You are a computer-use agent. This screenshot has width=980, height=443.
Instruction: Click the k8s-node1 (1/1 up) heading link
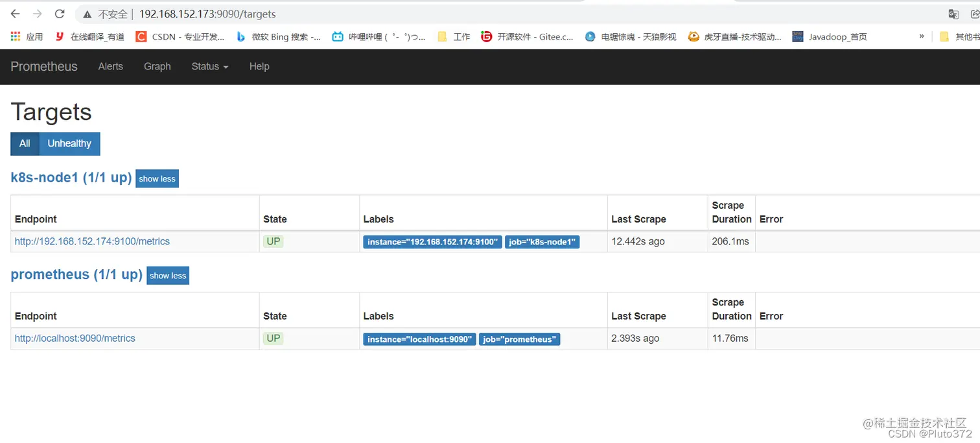[71, 177]
